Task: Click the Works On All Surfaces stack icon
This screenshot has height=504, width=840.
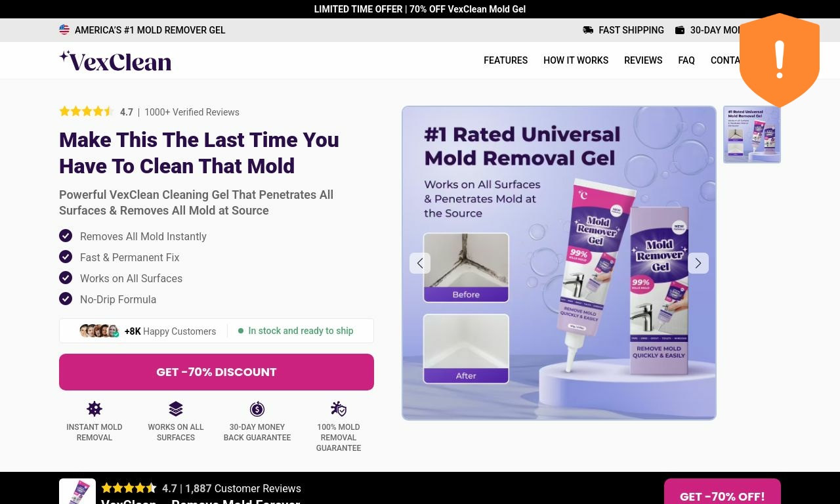Action: [176, 409]
